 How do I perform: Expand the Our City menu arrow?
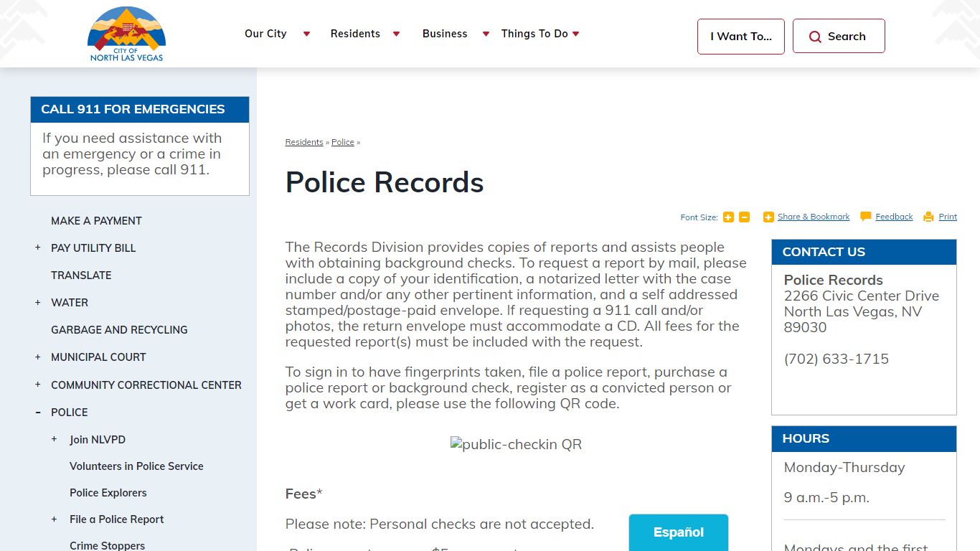tap(306, 34)
